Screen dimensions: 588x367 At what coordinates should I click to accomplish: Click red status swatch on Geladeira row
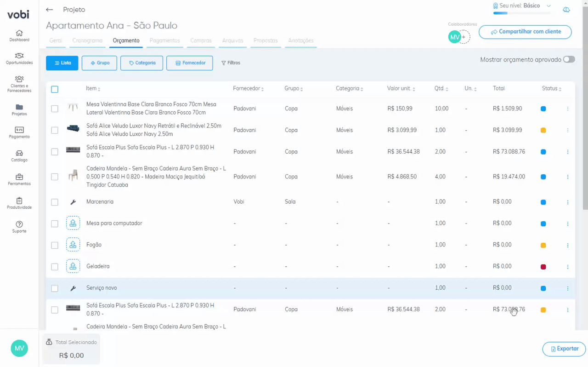click(543, 267)
